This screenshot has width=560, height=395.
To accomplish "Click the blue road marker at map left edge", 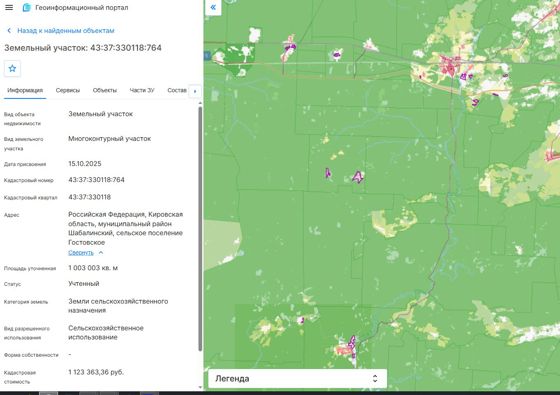I will [207, 55].
